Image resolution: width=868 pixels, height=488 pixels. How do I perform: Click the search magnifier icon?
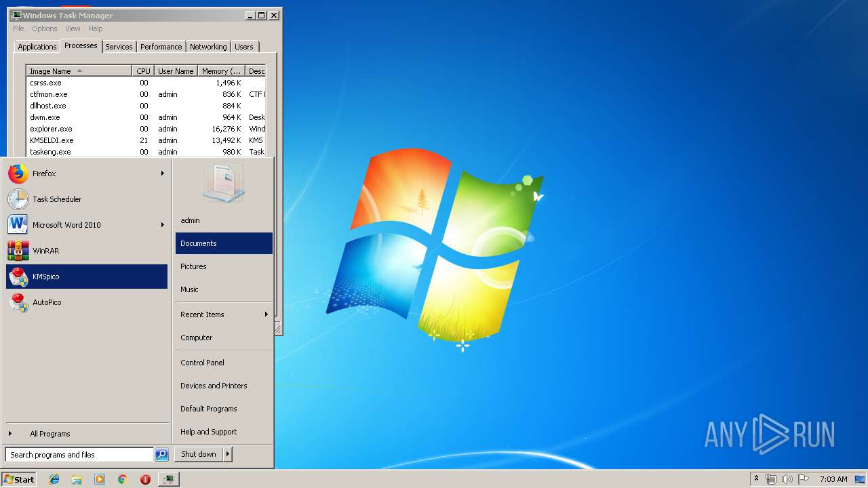coord(161,455)
